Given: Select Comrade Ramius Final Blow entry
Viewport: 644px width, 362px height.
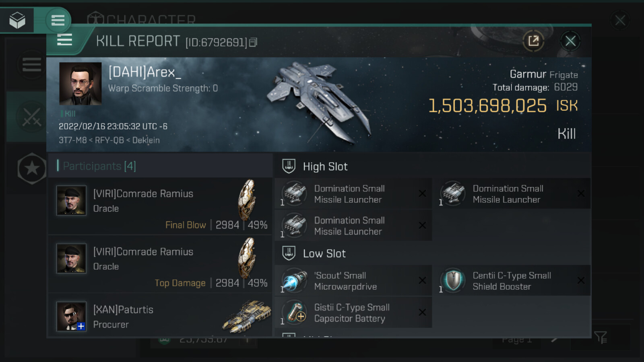Looking at the screenshot, I should click(160, 206).
